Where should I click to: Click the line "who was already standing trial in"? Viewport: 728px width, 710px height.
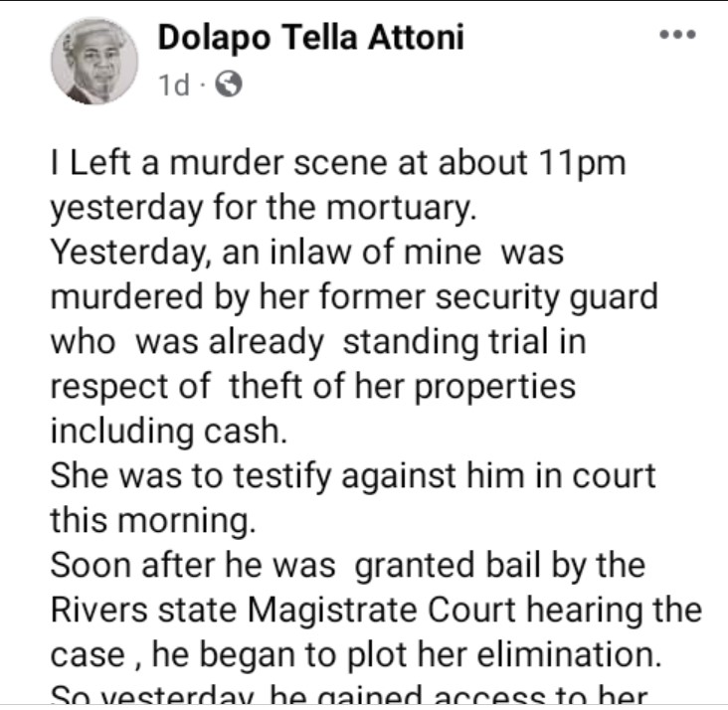pyautogui.click(x=317, y=342)
